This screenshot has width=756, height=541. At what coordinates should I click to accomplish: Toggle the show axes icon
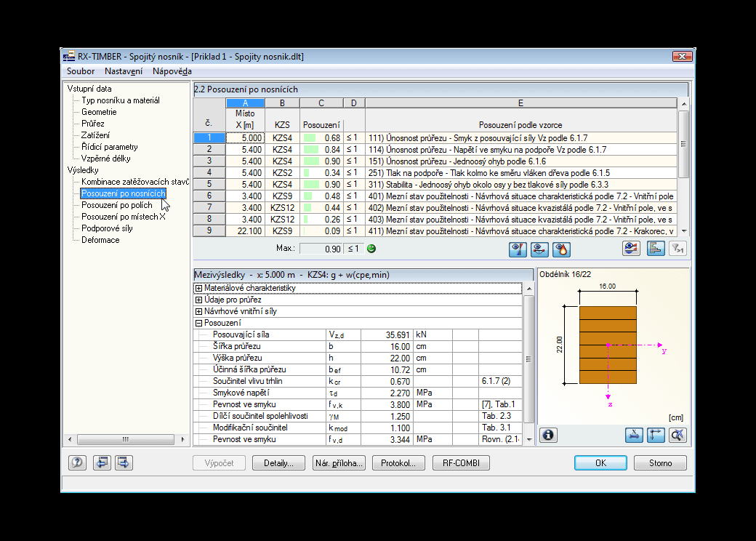656,435
